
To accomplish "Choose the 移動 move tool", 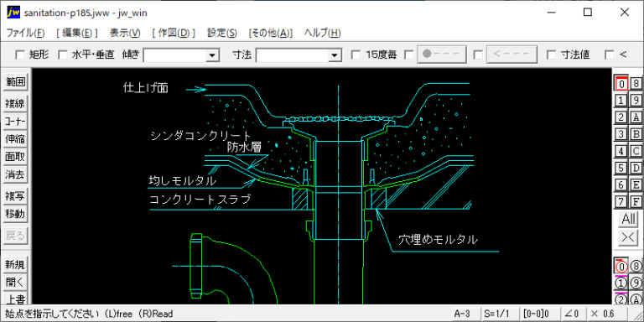I will (x=15, y=214).
